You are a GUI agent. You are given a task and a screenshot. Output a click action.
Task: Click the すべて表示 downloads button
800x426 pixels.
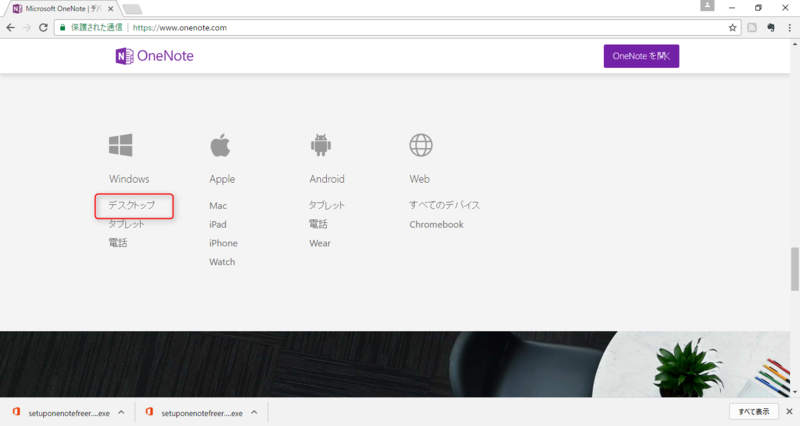pos(754,411)
